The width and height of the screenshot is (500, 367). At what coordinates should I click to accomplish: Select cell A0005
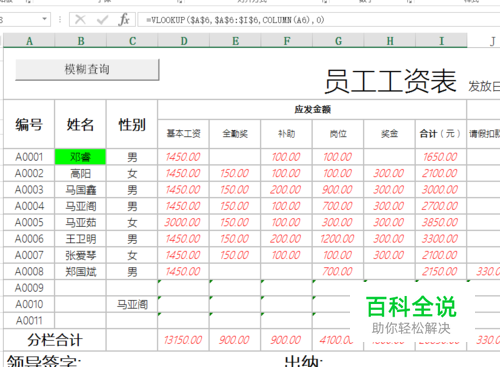pyautogui.click(x=29, y=222)
